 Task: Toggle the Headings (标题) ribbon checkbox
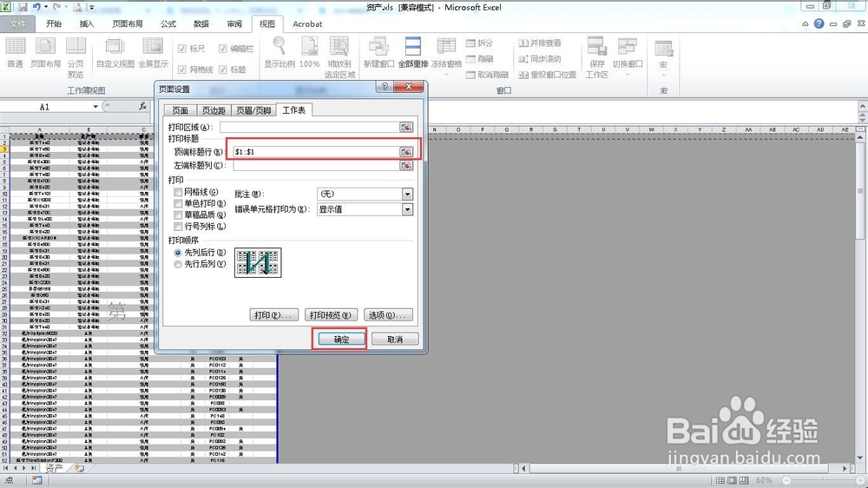tap(222, 69)
